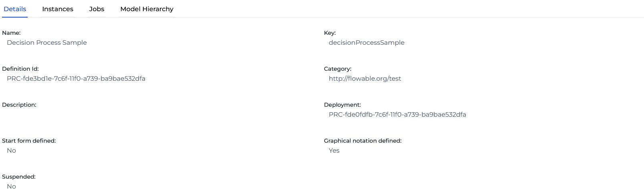Click the Description field label
Screen dimensions: 644x195
[19, 105]
